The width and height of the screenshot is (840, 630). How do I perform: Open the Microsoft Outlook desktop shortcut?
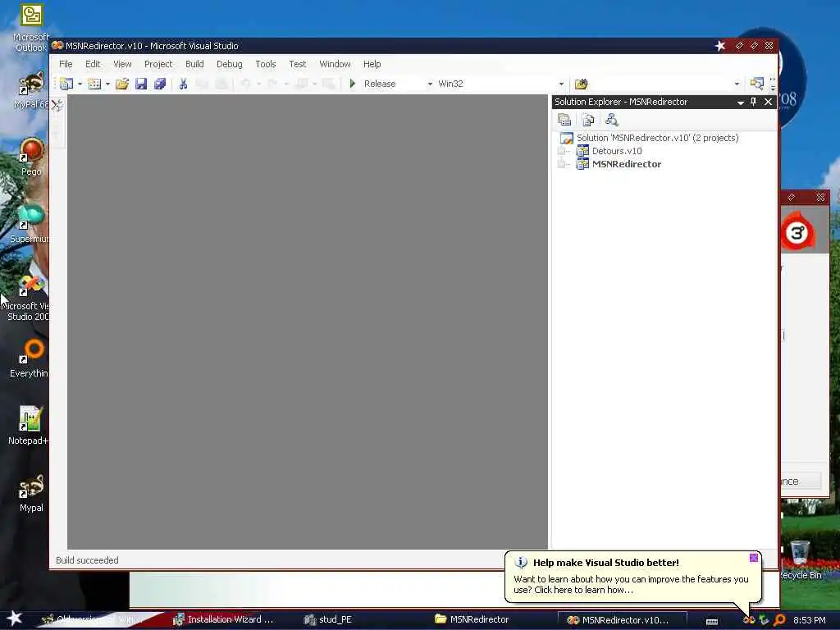[30, 28]
